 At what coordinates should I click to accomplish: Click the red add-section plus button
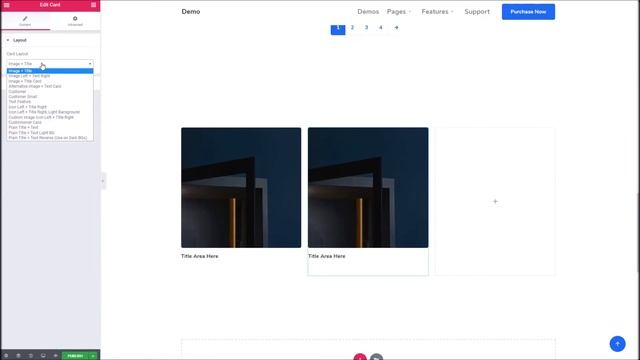click(360, 357)
